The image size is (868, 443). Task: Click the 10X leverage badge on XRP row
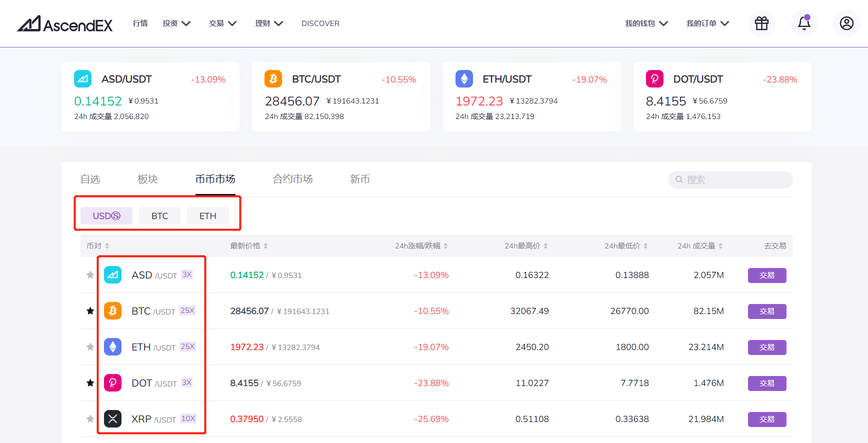[188, 418]
